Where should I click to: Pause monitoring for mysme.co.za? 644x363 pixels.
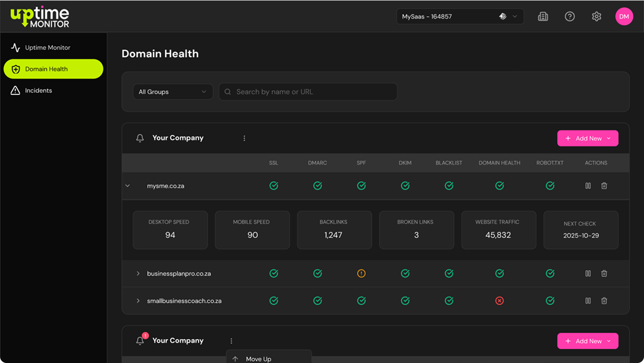[588, 186]
